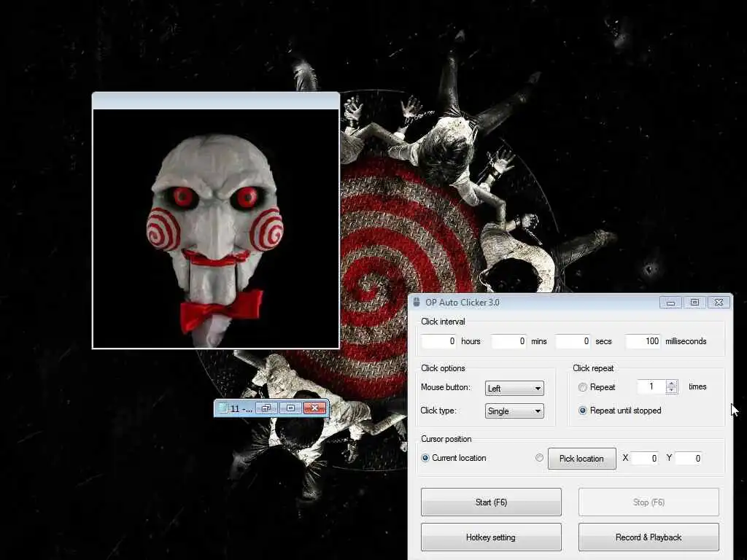Viewport: 747px width, 560px height.
Task: Minimize the OP Auto Clicker window
Action: [671, 303]
